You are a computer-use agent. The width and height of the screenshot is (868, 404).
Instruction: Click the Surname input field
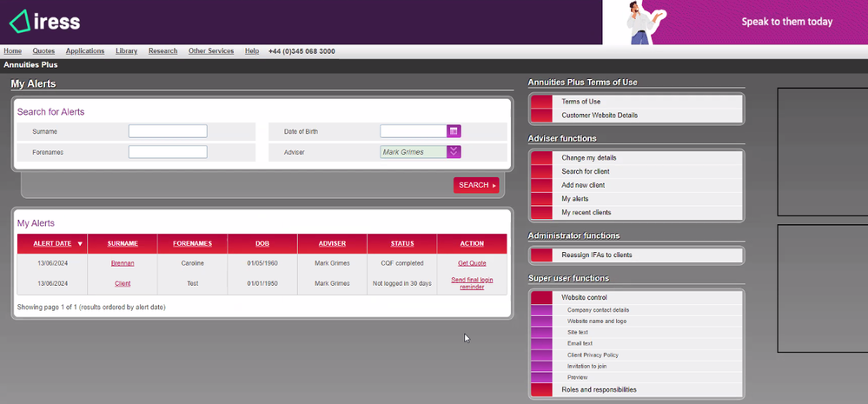pyautogui.click(x=168, y=131)
